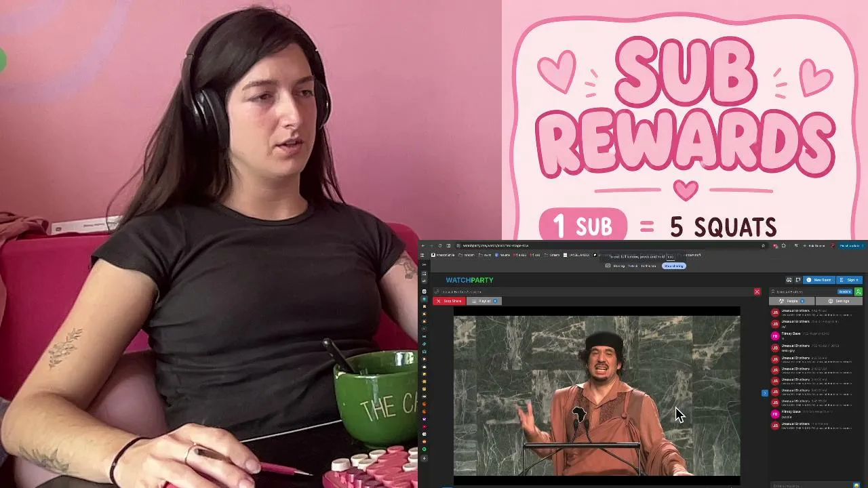868x488 pixels.
Task: Open the Sign in dropdown
Action: point(850,280)
